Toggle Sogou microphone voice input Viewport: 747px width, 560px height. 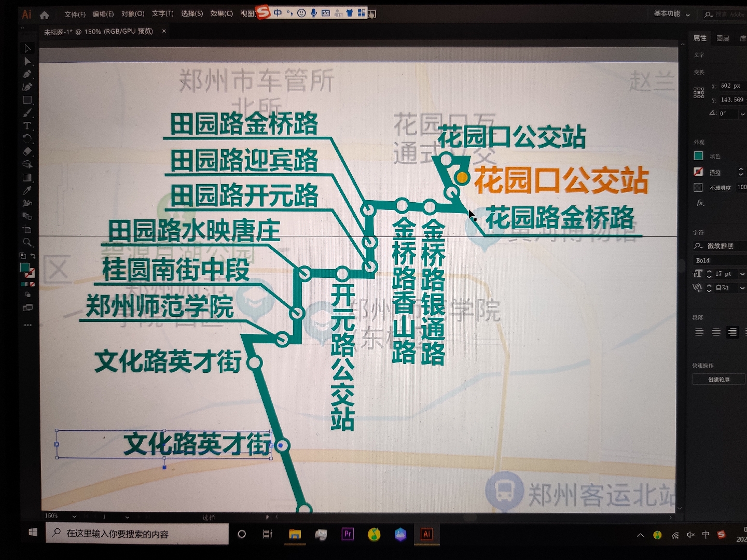click(x=313, y=12)
